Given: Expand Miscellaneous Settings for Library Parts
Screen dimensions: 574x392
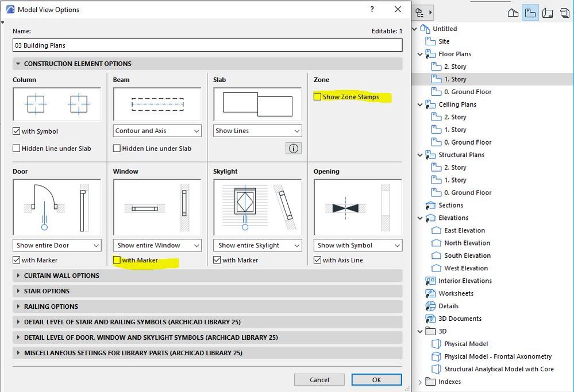Looking at the screenshot, I should (207, 353).
